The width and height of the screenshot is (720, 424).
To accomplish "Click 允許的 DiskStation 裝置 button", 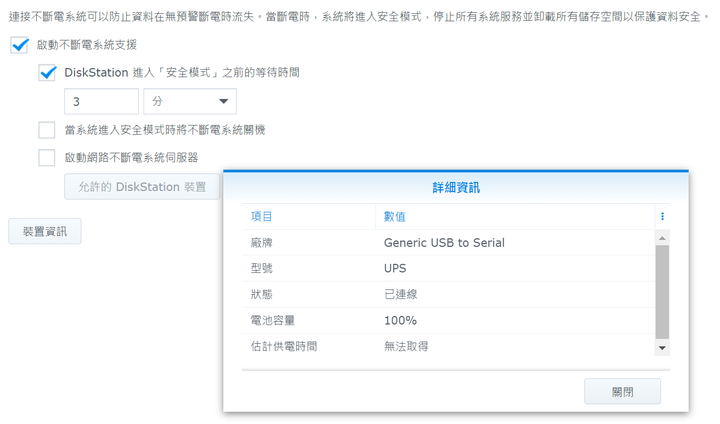I will coord(142,187).
